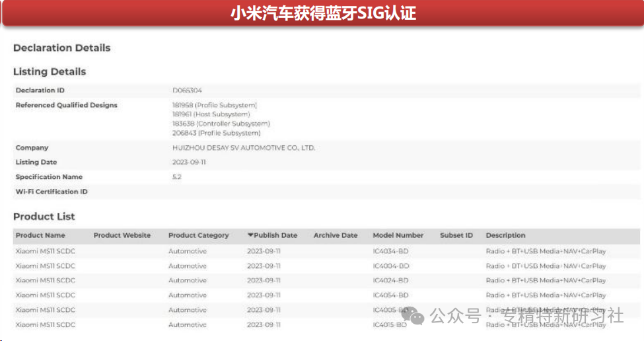644x341 pixels.
Task: Select model number IC4034-BD
Action: [390, 251]
